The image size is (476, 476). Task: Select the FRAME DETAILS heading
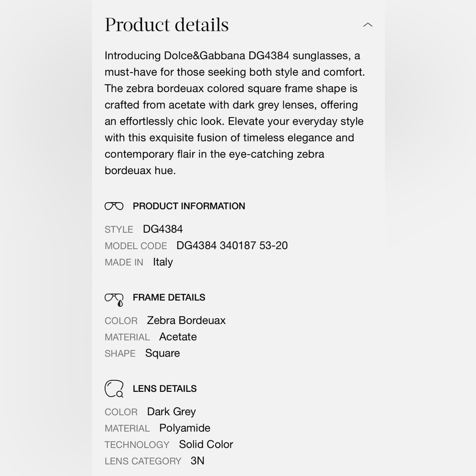[x=169, y=297]
